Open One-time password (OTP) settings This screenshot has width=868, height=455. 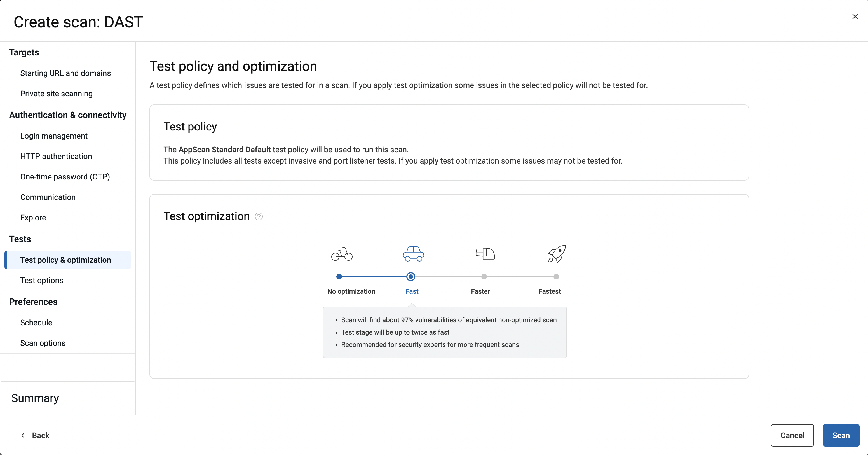(x=65, y=177)
